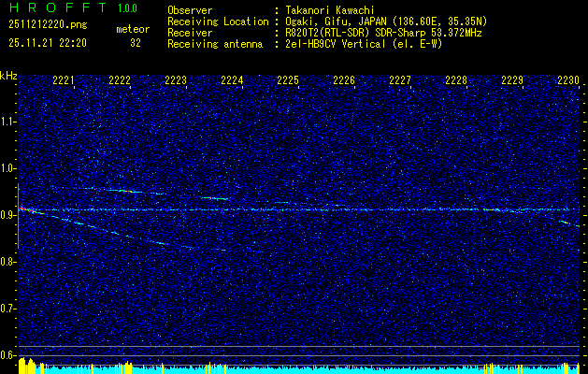Click the 0.9 frequency axis label
588x374 pixels.
8,214
